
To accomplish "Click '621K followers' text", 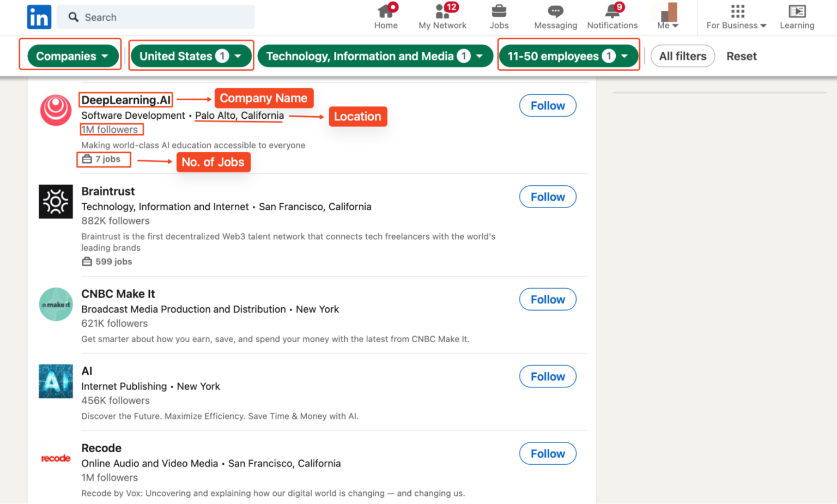I will tap(114, 323).
